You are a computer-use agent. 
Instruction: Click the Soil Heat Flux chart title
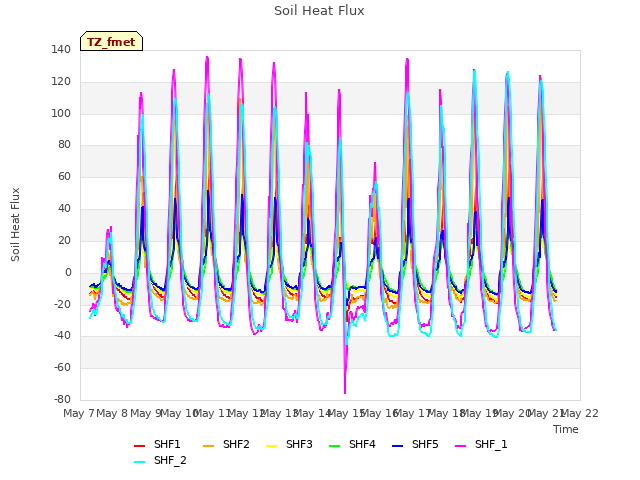319,11
